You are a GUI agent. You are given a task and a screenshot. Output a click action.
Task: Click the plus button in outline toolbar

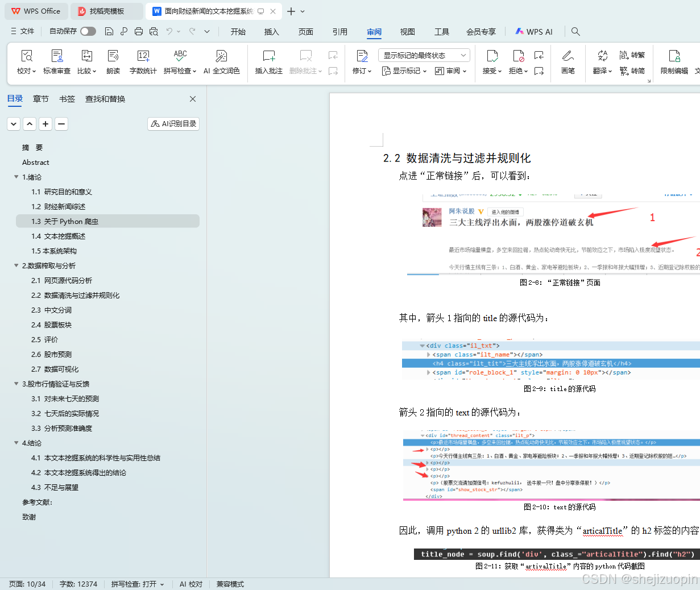(45, 123)
